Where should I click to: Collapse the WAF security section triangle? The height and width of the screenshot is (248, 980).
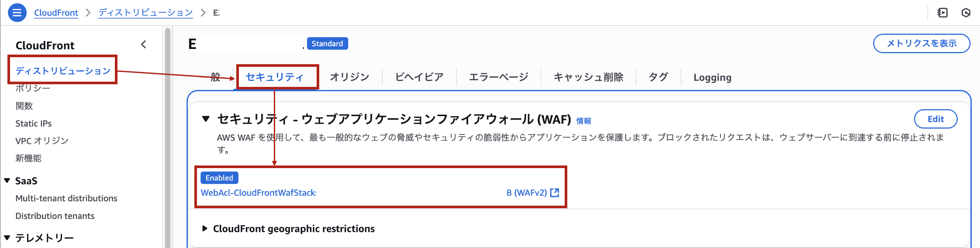click(206, 119)
